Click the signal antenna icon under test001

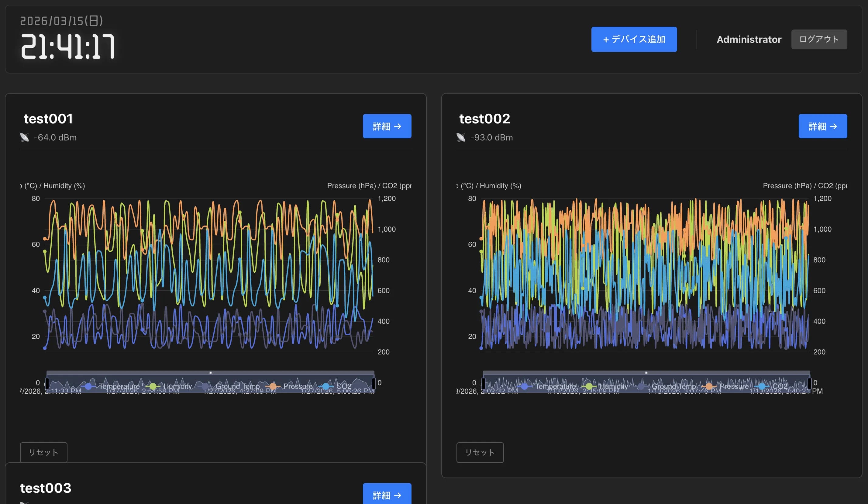coord(24,137)
